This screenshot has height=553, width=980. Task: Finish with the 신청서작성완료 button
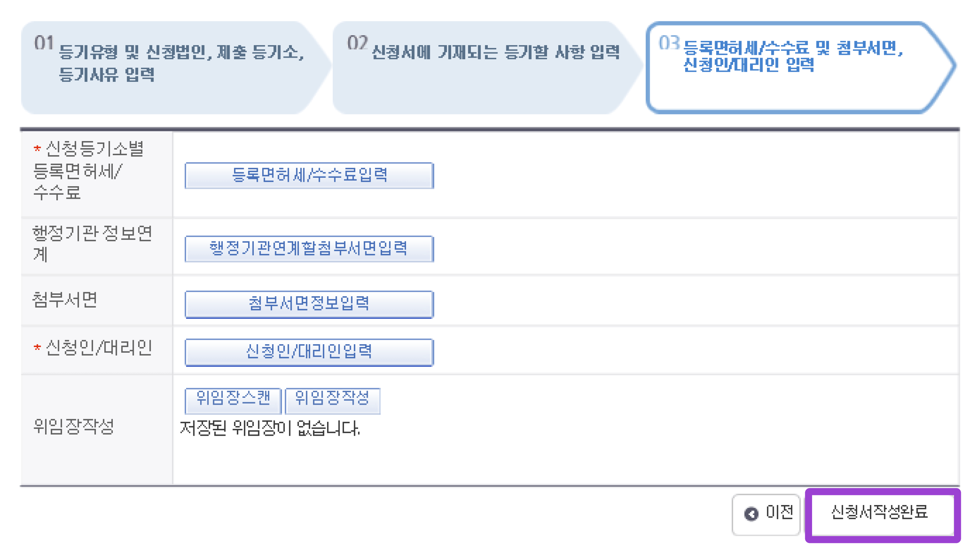coord(879,512)
